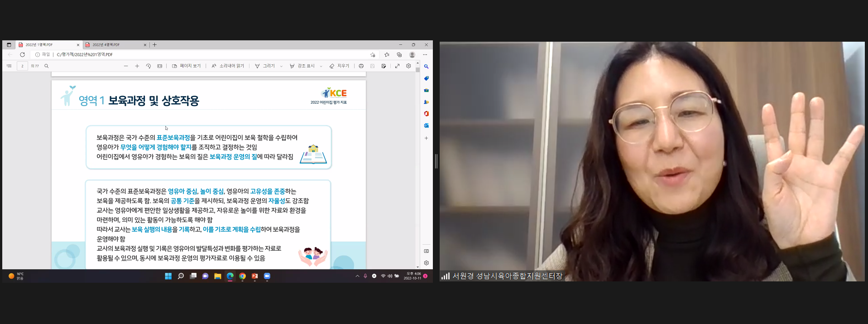Viewport: 868px width, 324px height.
Task: Open Zoom from the taskbar
Action: pos(267,276)
